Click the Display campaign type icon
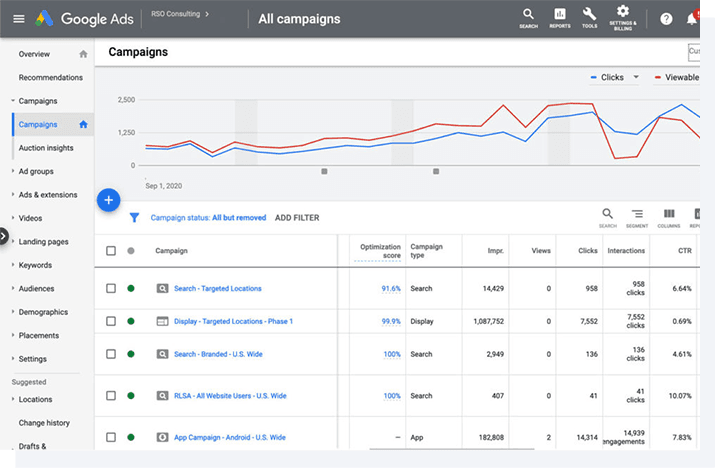Viewport: 715px width, 468px height. tap(162, 321)
